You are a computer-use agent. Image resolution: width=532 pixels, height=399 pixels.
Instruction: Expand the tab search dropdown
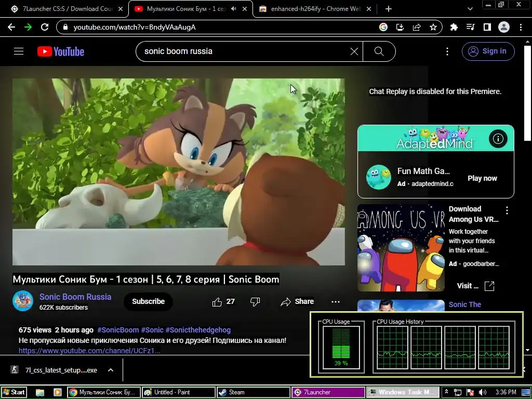coord(470,9)
